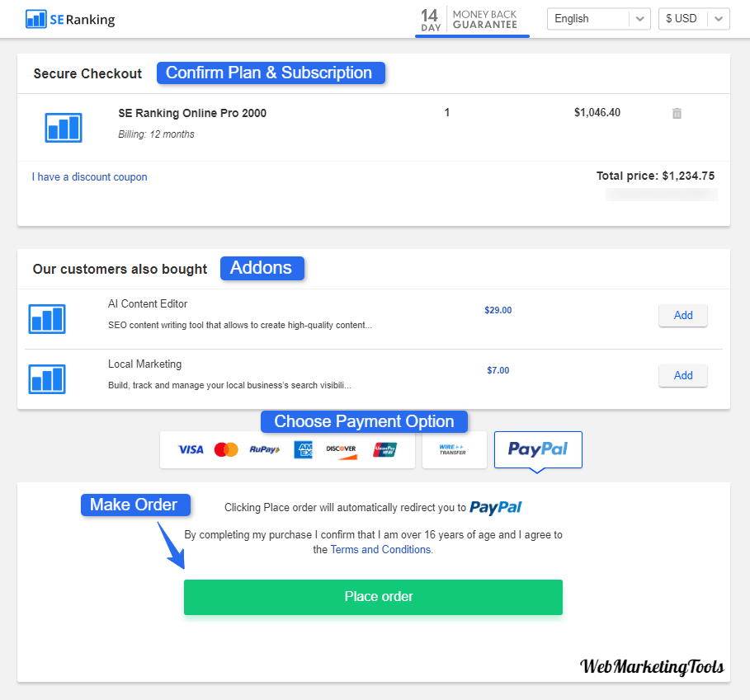The height and width of the screenshot is (700, 750).
Task: Open the Terms and Conditions link
Action: [x=380, y=549]
